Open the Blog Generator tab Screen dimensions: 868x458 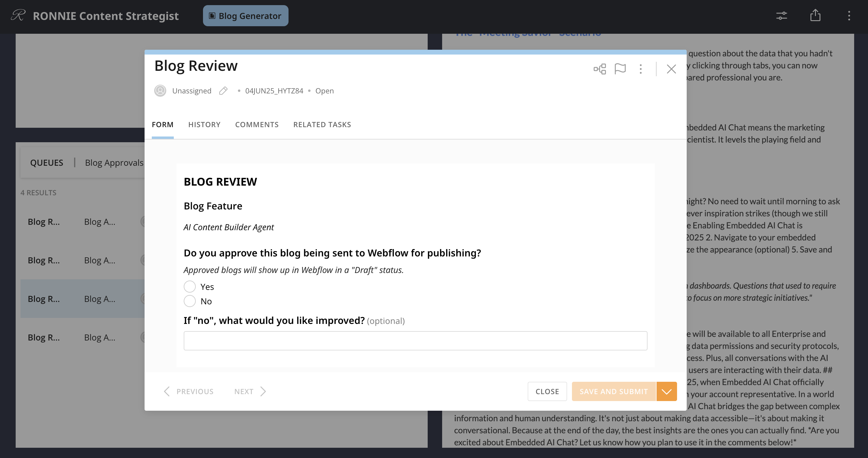[x=246, y=15]
